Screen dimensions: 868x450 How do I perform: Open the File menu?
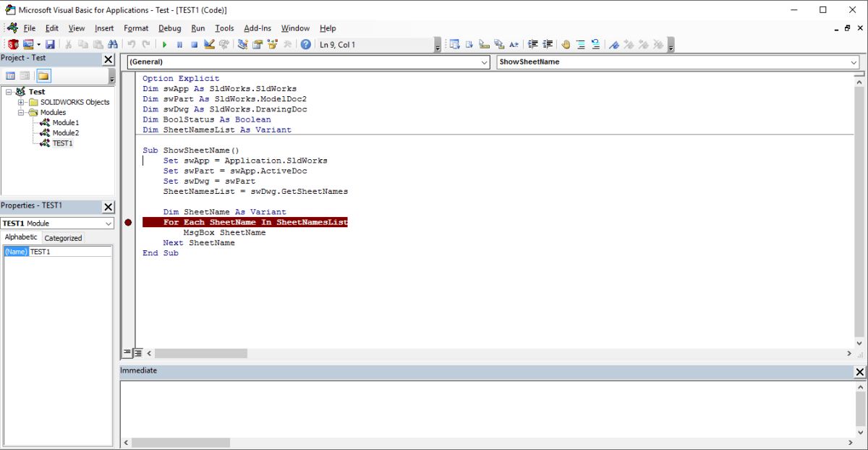(29, 28)
